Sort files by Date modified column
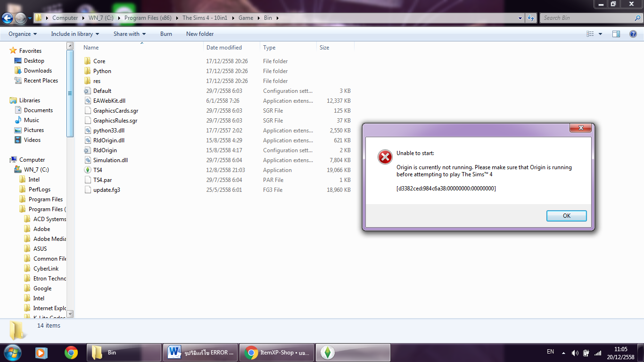Screen dimensions: 644x362 tap(224, 48)
